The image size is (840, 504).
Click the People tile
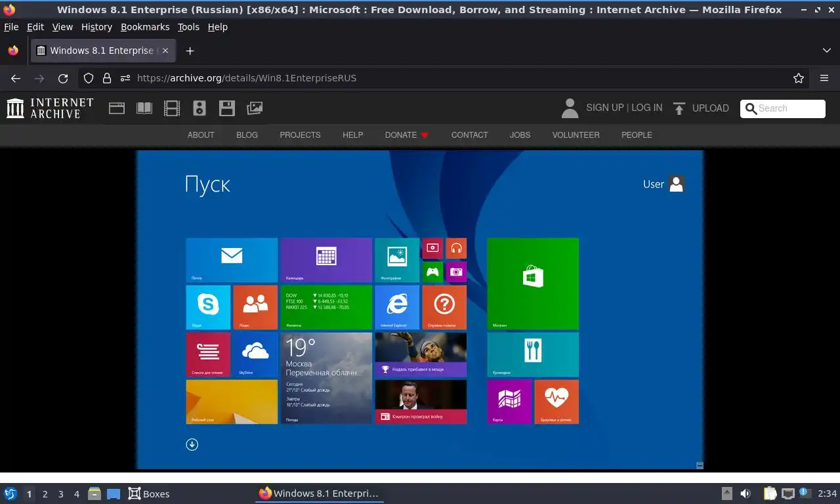click(x=255, y=307)
